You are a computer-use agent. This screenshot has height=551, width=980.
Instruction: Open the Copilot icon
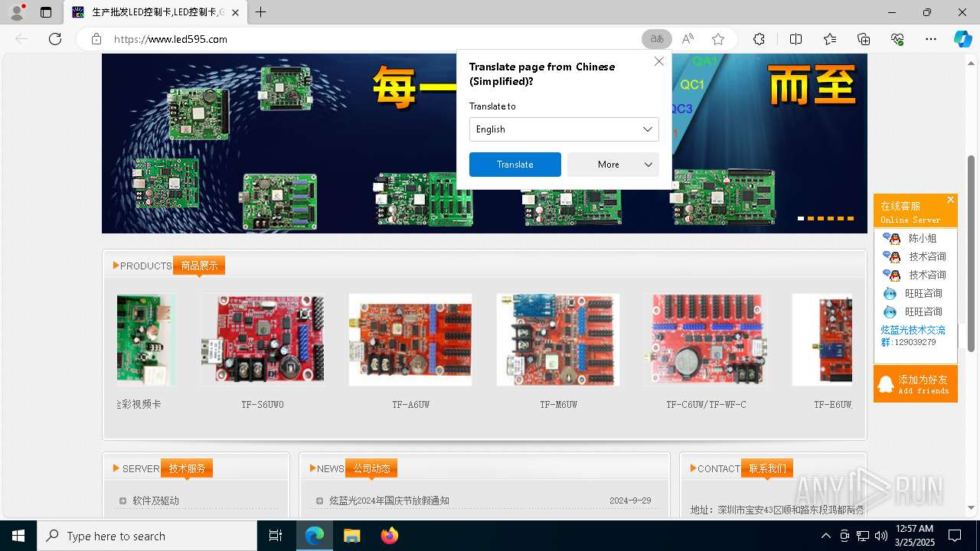[x=962, y=39]
